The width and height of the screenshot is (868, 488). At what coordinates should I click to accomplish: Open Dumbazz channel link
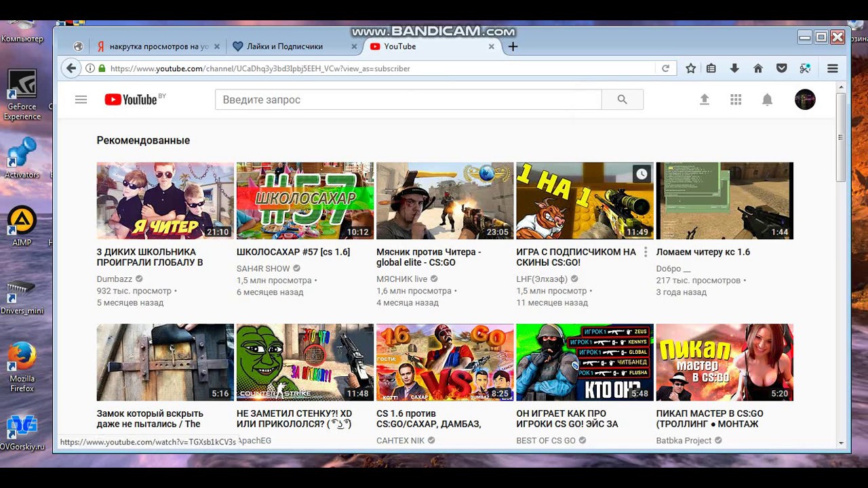click(x=115, y=279)
